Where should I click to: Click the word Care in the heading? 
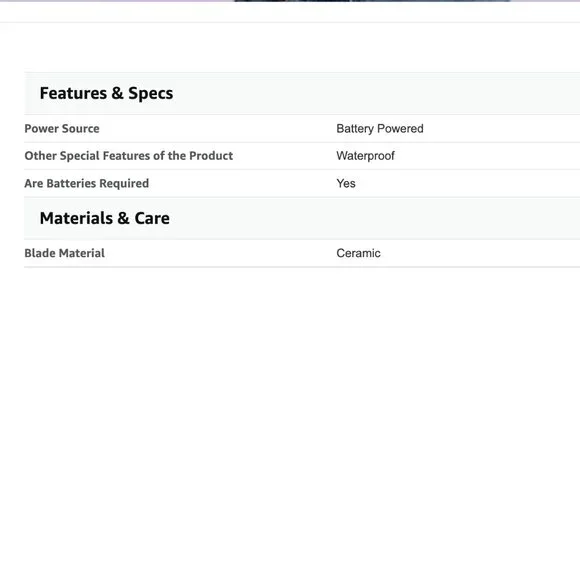[152, 218]
